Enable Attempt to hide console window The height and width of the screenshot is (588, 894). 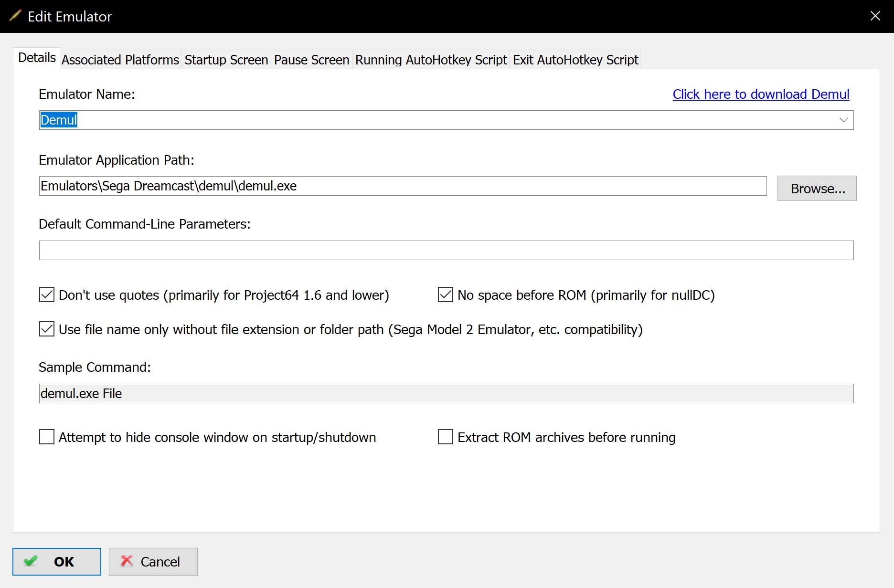pos(47,437)
